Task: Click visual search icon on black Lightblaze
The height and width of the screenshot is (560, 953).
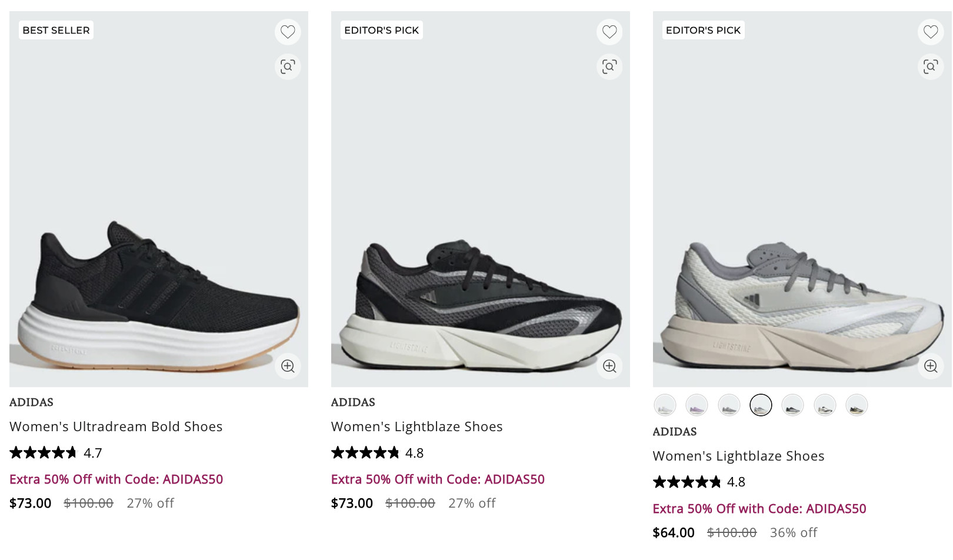Action: click(x=609, y=66)
